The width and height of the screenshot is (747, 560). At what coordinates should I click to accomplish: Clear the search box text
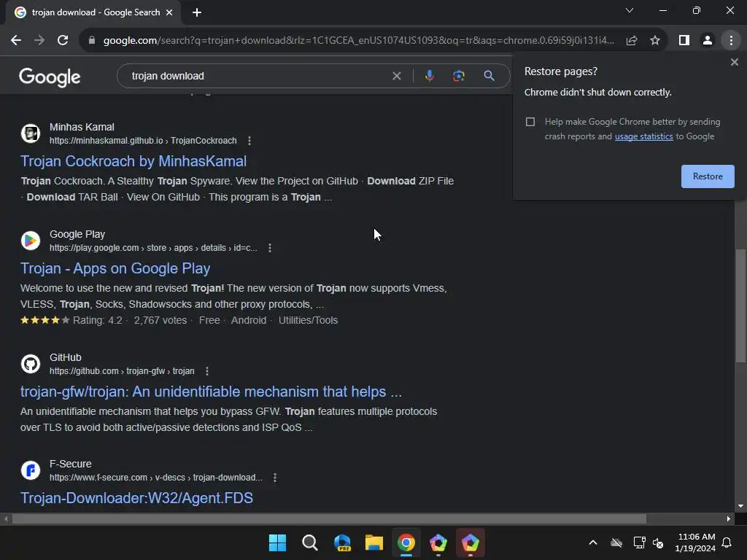pos(396,76)
